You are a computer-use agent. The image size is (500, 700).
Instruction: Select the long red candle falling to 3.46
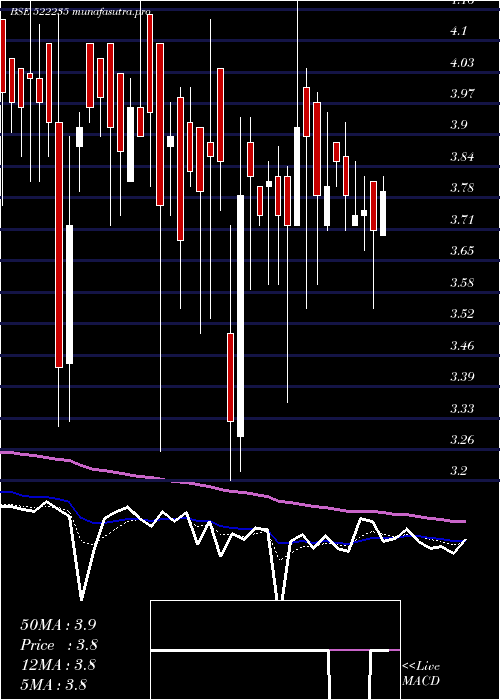[59, 245]
